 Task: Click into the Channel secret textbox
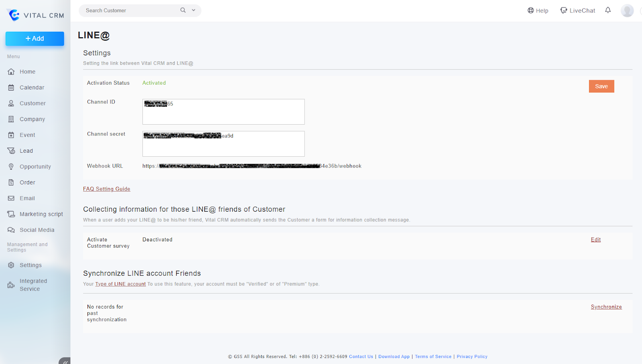(223, 144)
